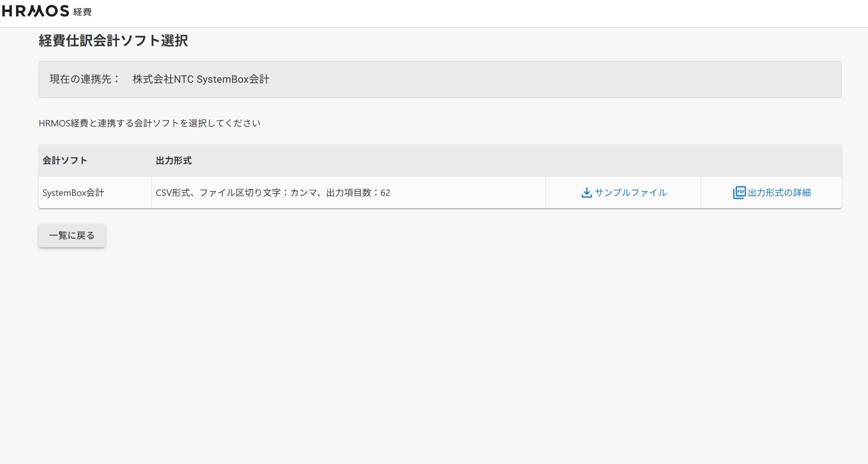The width and height of the screenshot is (868, 464).
Task: Click the PDF icon beside 出力形式の詳細
Action: pos(739,193)
